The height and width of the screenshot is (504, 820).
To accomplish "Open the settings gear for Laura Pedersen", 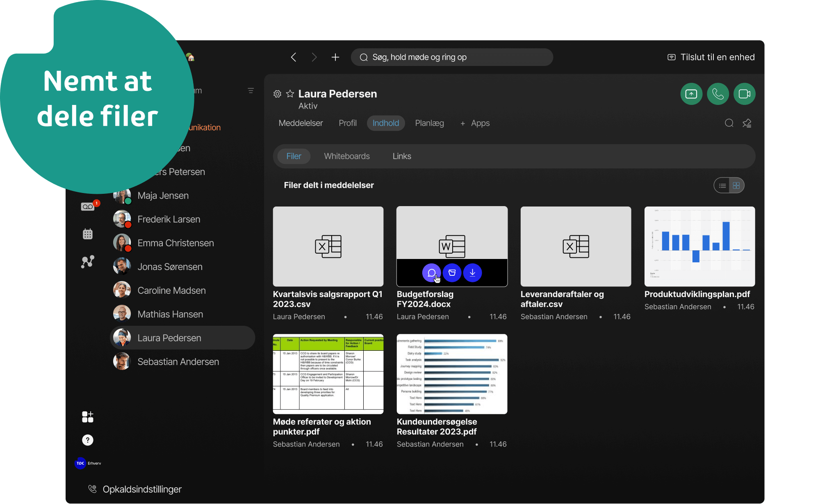I will coord(278,94).
